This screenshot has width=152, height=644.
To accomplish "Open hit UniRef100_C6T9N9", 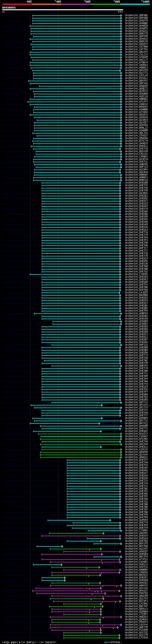I will pyautogui.click(x=136, y=47).
